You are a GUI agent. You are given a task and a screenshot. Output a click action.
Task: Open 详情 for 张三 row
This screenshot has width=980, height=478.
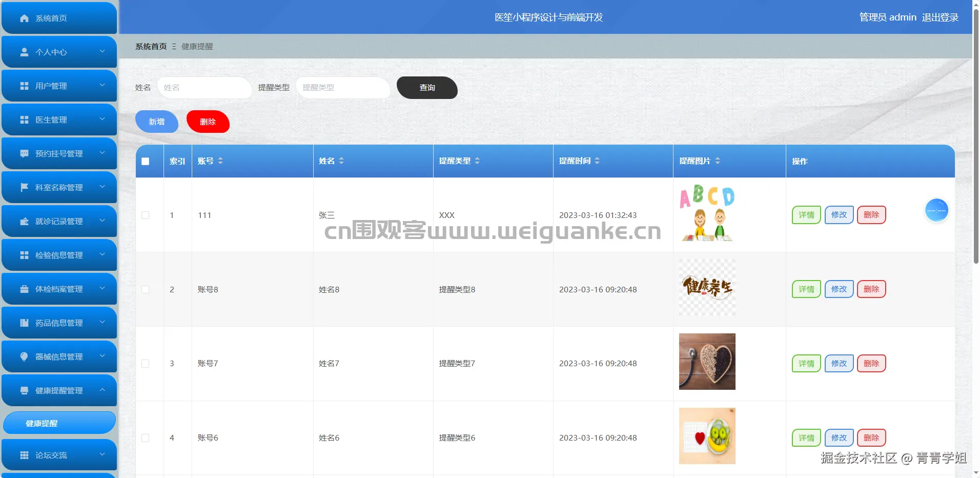806,215
